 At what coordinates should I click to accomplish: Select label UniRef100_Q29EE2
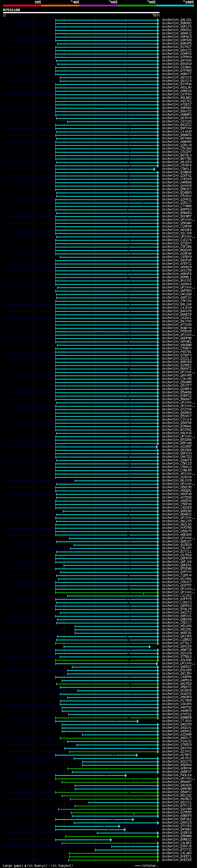[x=177, y=365]
